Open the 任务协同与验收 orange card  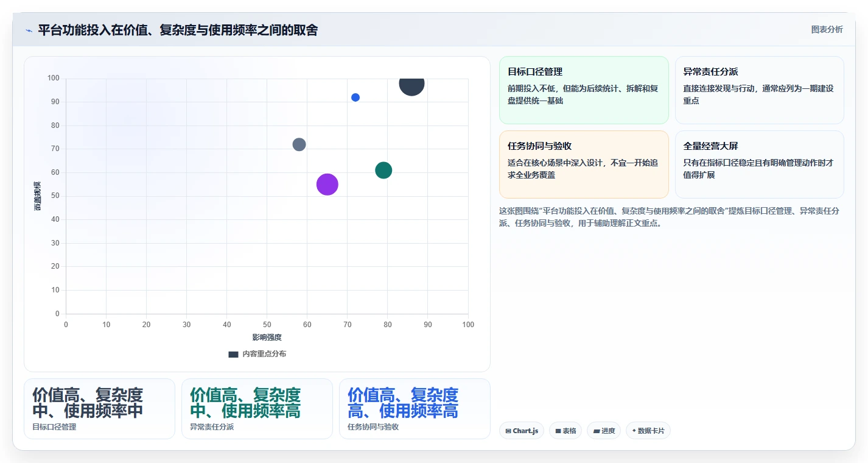[584, 164]
